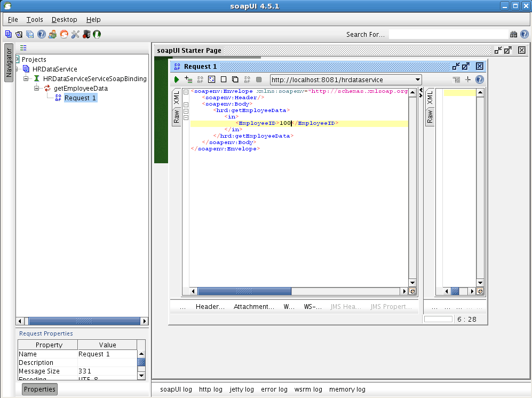Show the error log tab
Image resolution: width=532 pixels, height=398 pixels.
pos(274,389)
